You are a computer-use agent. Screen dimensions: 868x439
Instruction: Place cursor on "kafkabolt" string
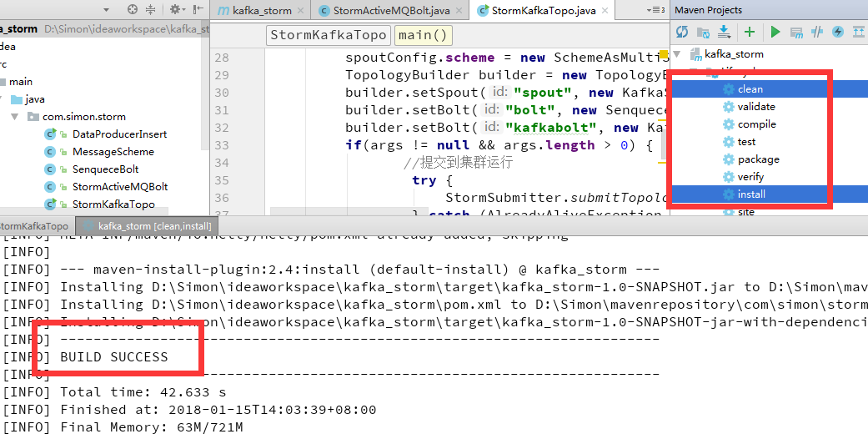[x=551, y=128]
